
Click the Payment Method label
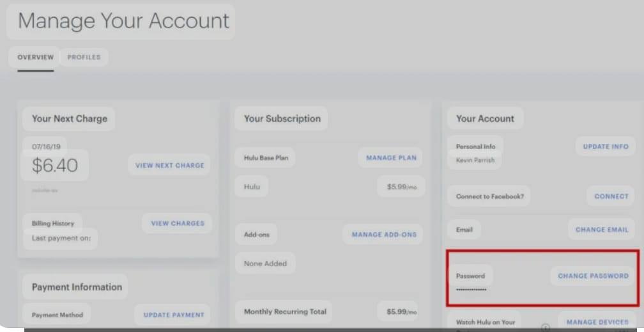click(57, 315)
